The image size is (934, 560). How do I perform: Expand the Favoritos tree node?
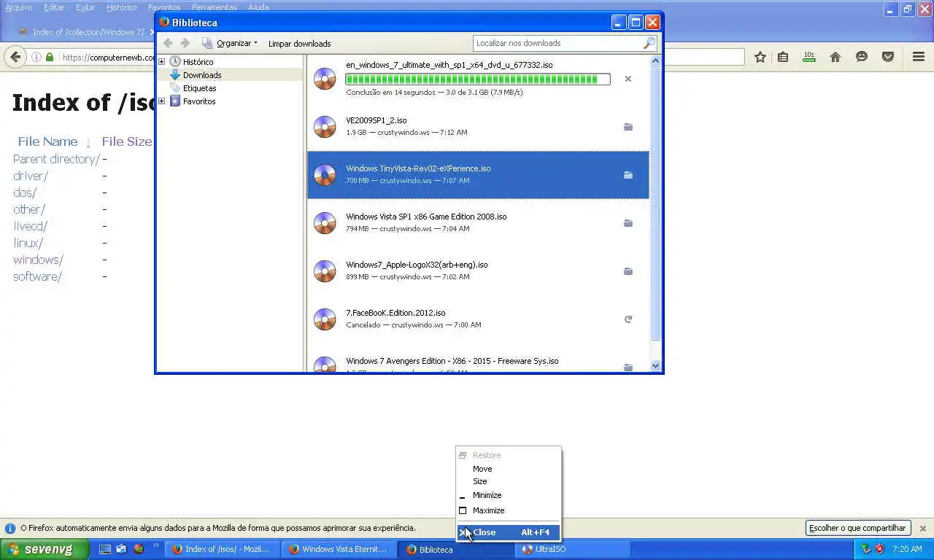[162, 101]
